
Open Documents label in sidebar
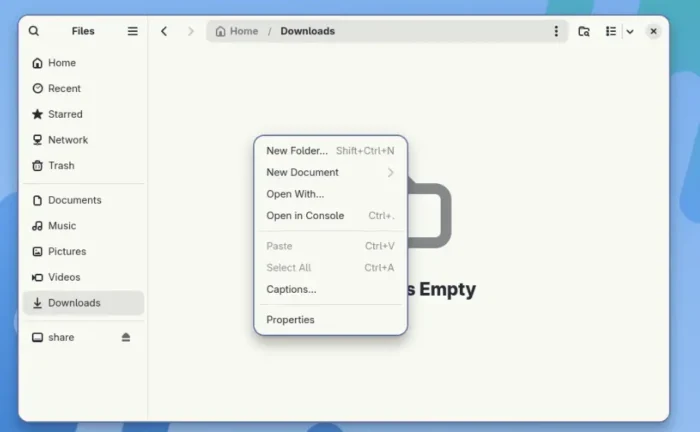(x=75, y=200)
